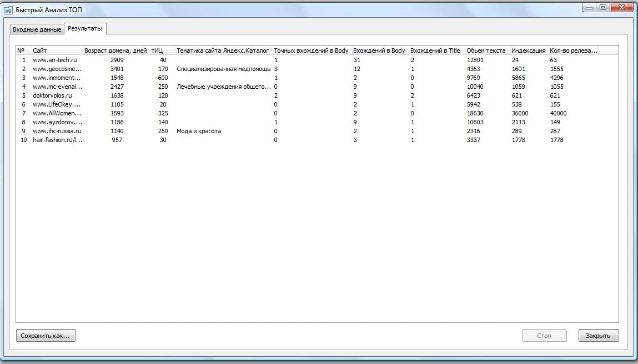638x364 pixels.
Task: Click the application icon in title bar
Action: [x=8, y=10]
